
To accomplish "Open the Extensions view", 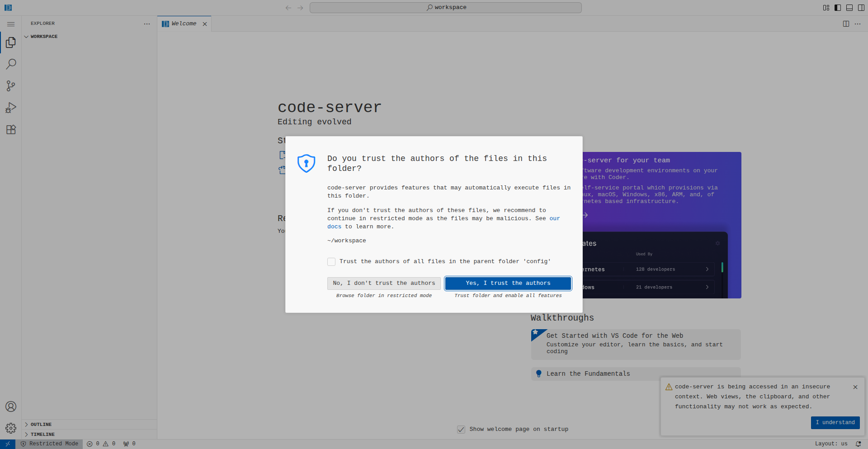I will pyautogui.click(x=11, y=130).
